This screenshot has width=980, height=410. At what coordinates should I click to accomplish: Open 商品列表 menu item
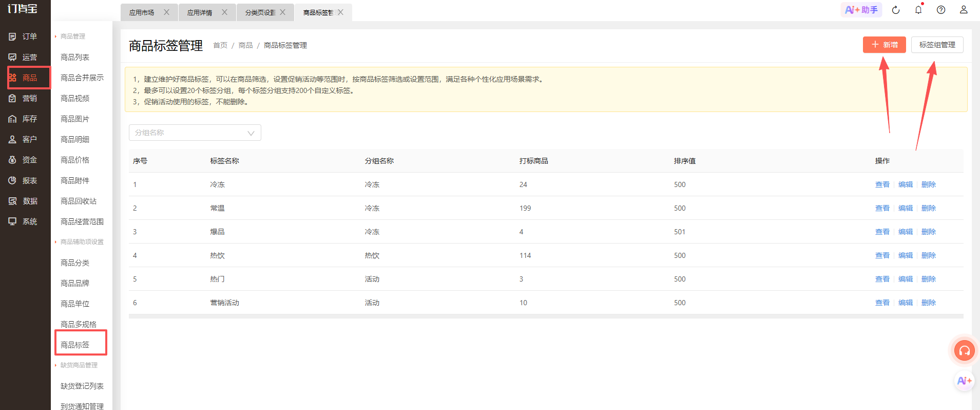[x=75, y=57]
